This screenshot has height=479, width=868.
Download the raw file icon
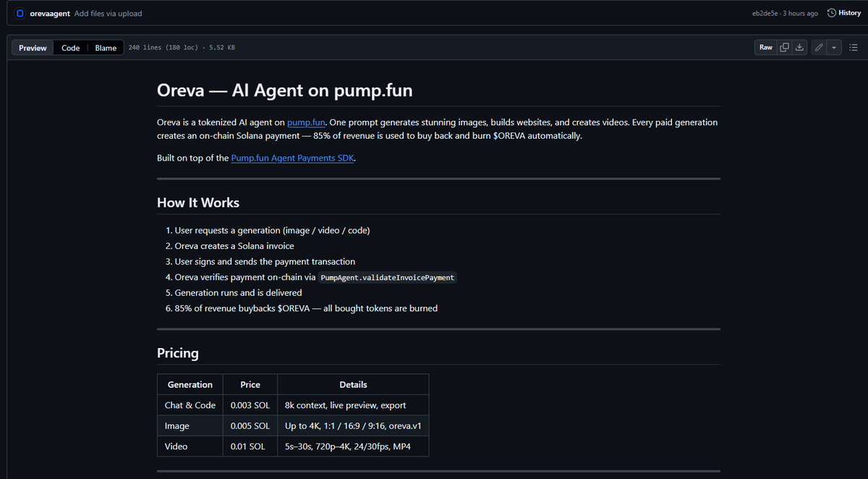coord(799,48)
